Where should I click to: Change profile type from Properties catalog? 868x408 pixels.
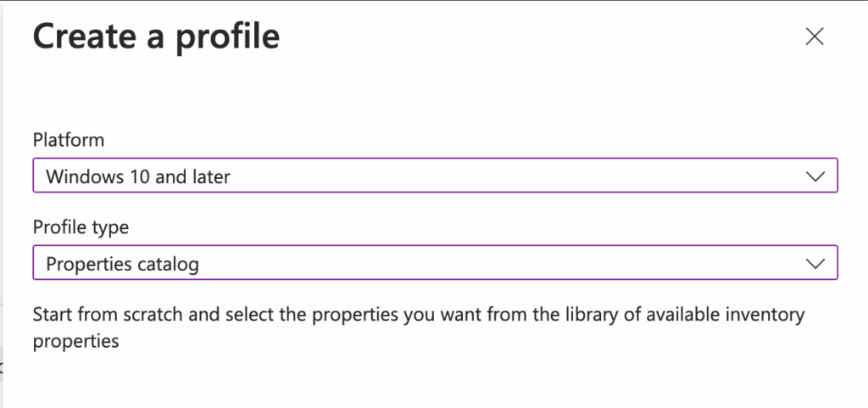[x=435, y=264]
